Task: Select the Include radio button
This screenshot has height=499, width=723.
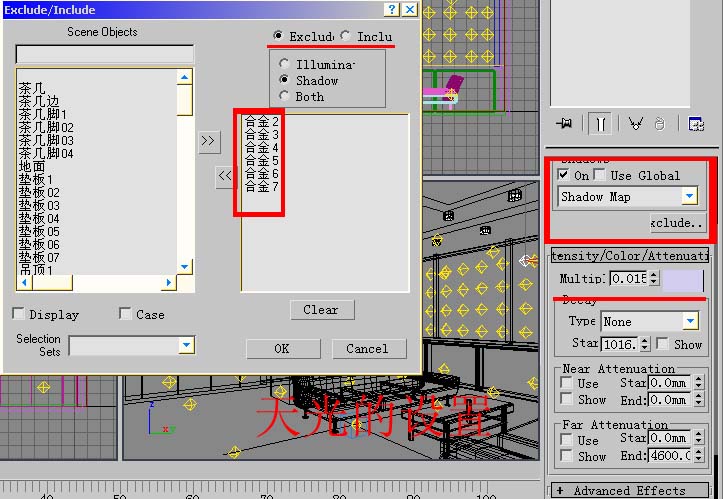Action: point(345,35)
